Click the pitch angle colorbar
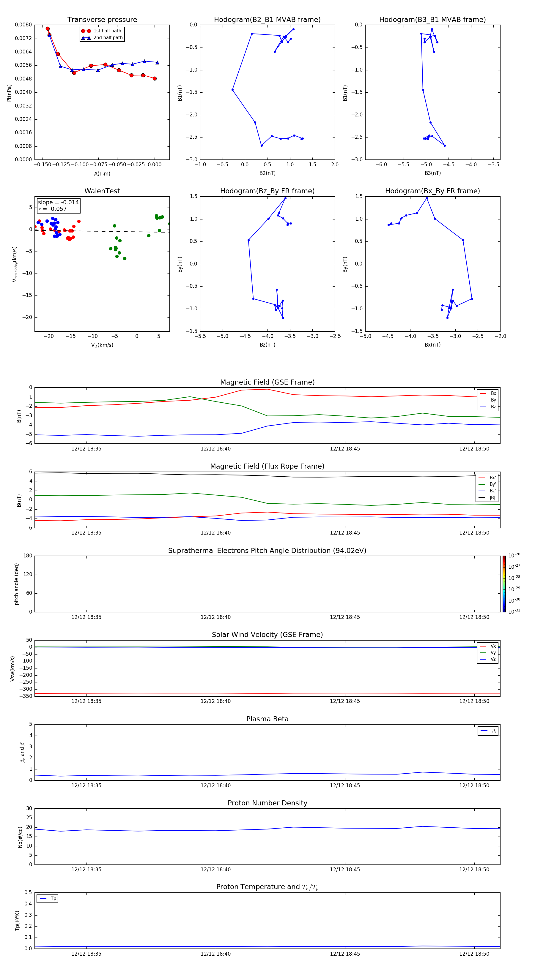Screen dimensions: 535x980 [504, 584]
